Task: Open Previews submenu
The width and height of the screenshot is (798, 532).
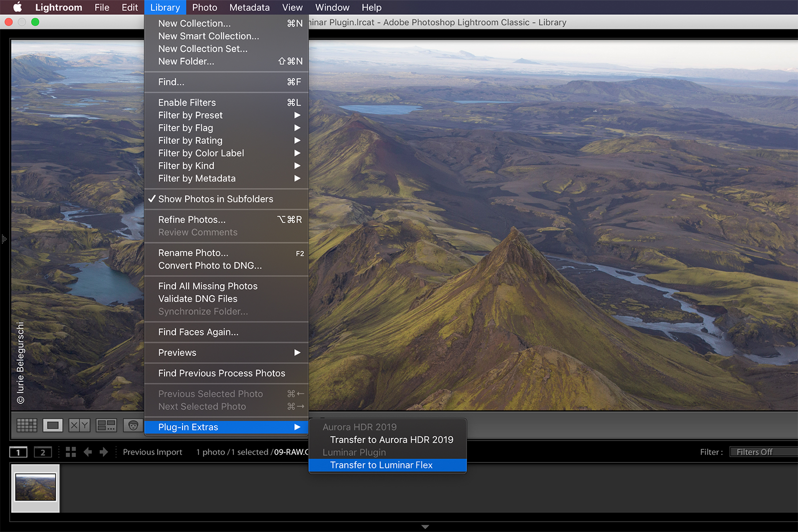Action: [226, 353]
